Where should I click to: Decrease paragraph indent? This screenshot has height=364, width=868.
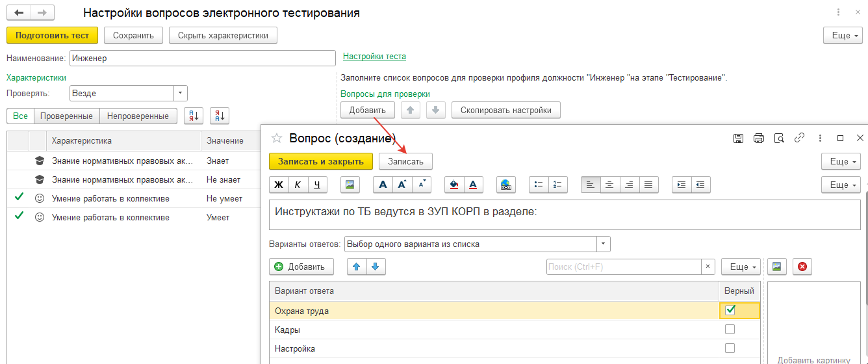click(x=701, y=185)
